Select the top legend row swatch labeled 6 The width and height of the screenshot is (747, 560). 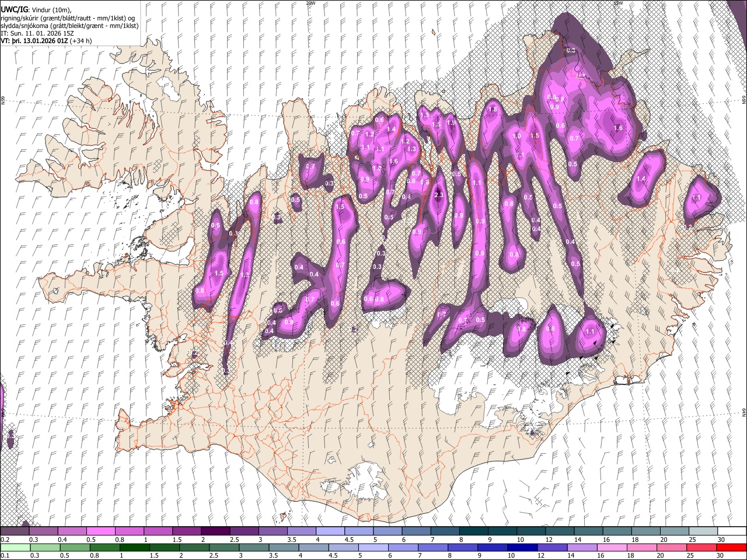click(x=417, y=531)
